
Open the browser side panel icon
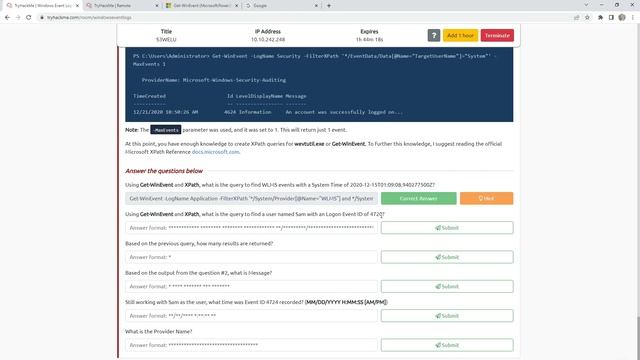pos(611,18)
